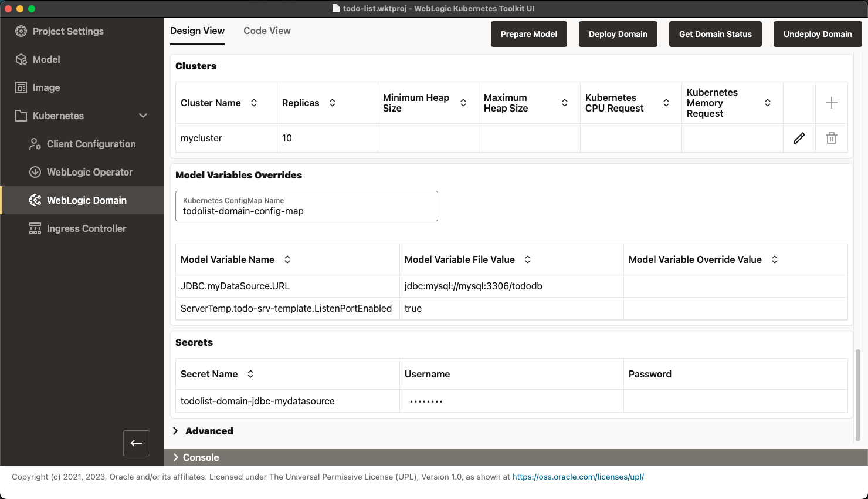Switch to Design View tab
The height and width of the screenshot is (499, 868).
coord(197,31)
